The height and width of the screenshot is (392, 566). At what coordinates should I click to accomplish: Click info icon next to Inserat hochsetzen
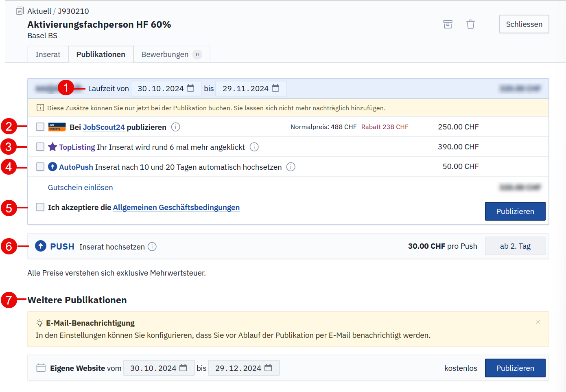[152, 247]
